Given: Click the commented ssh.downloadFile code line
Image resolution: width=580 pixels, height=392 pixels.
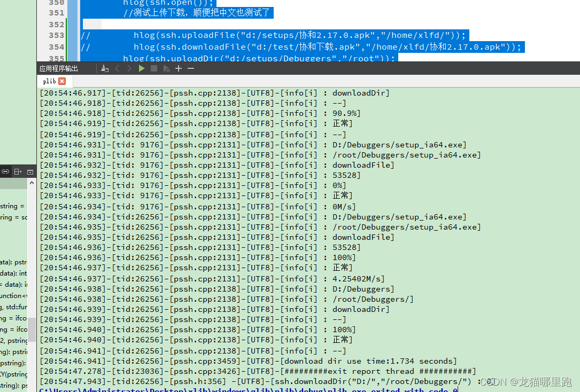Looking at the screenshot, I should click(x=302, y=48).
